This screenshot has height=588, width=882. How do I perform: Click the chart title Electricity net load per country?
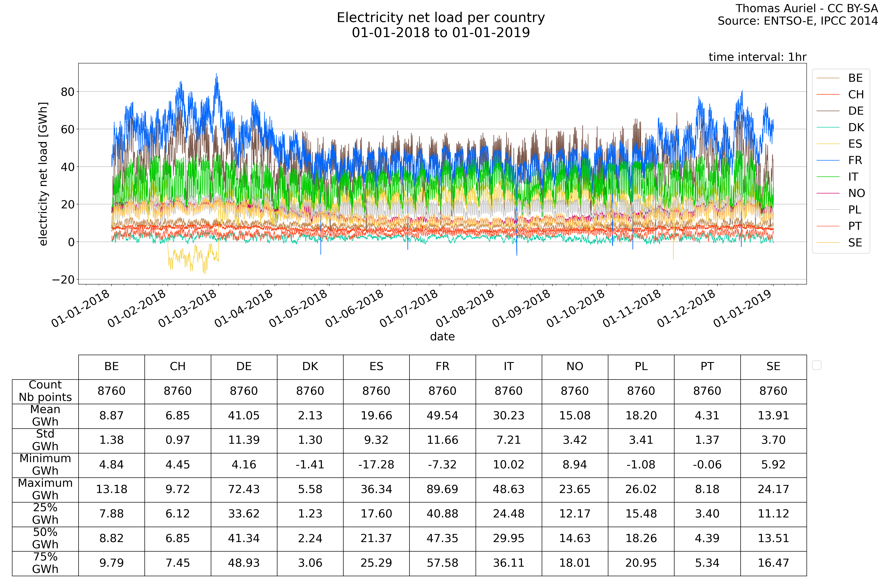(441, 18)
